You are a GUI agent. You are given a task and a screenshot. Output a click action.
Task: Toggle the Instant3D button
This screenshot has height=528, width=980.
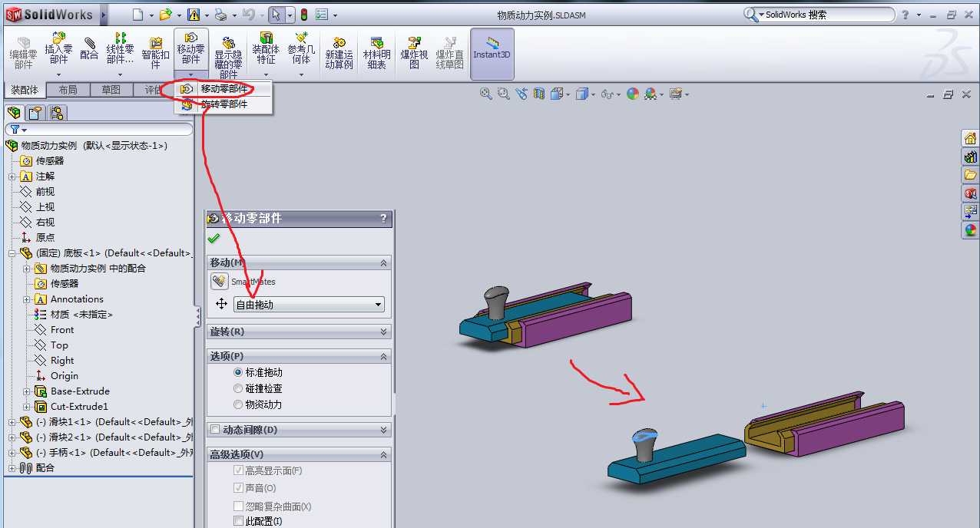click(x=492, y=53)
